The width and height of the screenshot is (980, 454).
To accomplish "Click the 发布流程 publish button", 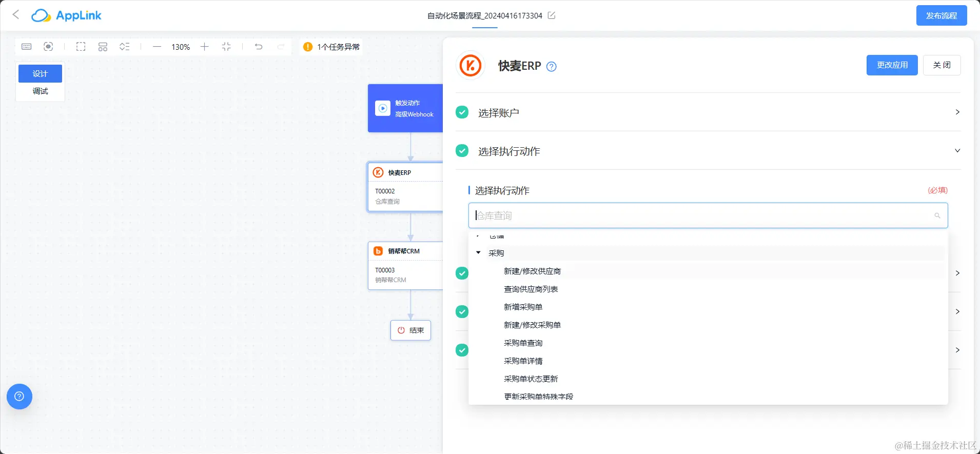I will [942, 15].
